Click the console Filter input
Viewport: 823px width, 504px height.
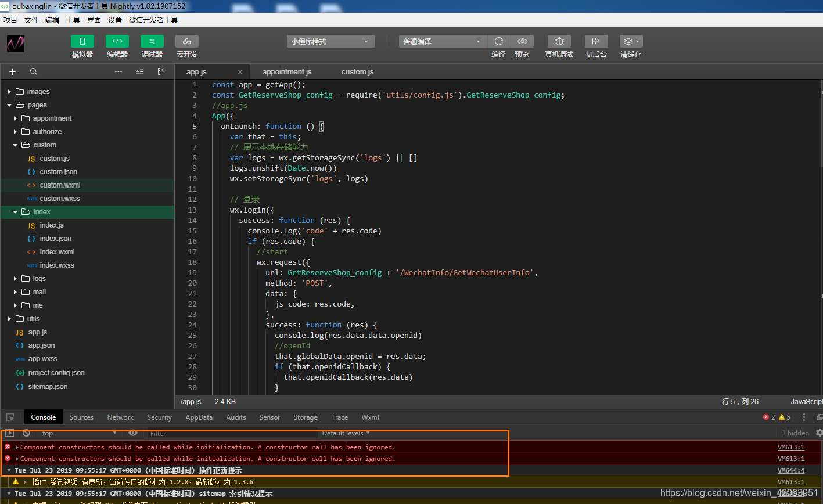tap(232, 433)
